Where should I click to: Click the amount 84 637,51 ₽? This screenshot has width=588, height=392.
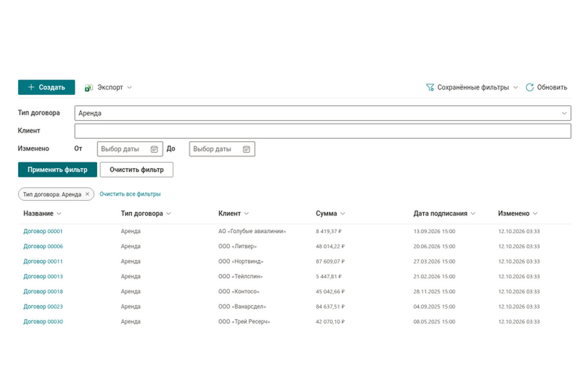click(x=330, y=307)
